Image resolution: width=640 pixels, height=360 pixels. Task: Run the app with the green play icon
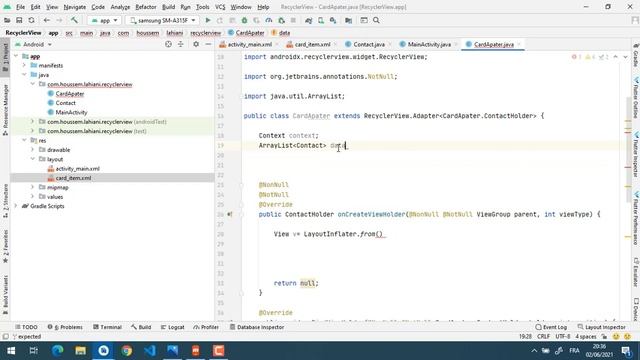point(208,20)
